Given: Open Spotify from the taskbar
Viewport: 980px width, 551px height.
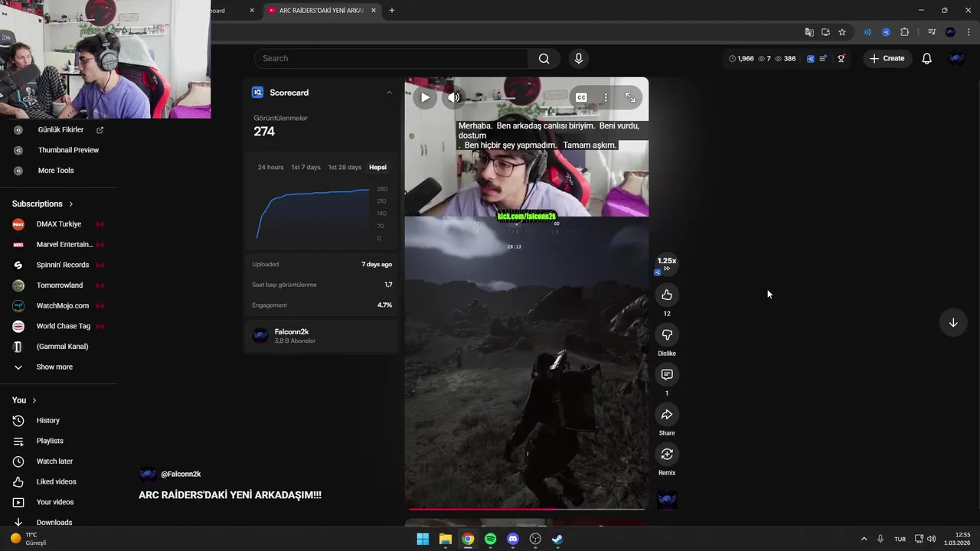Looking at the screenshot, I should coord(491,539).
